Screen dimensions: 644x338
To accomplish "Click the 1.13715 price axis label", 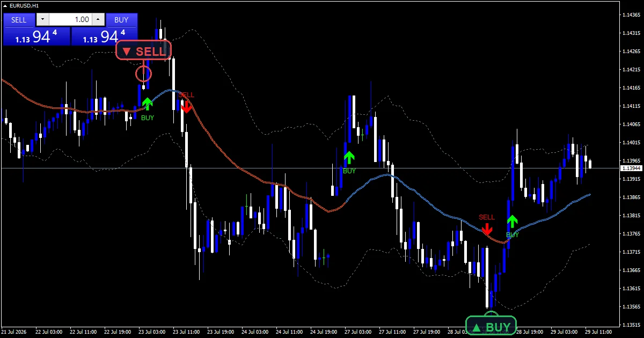I will point(631,252).
